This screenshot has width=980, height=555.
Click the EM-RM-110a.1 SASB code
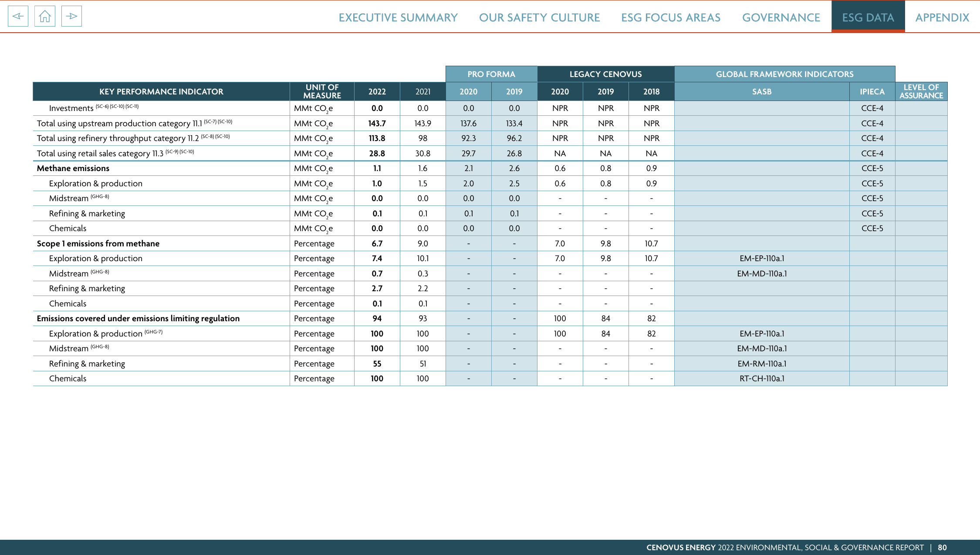[762, 363]
